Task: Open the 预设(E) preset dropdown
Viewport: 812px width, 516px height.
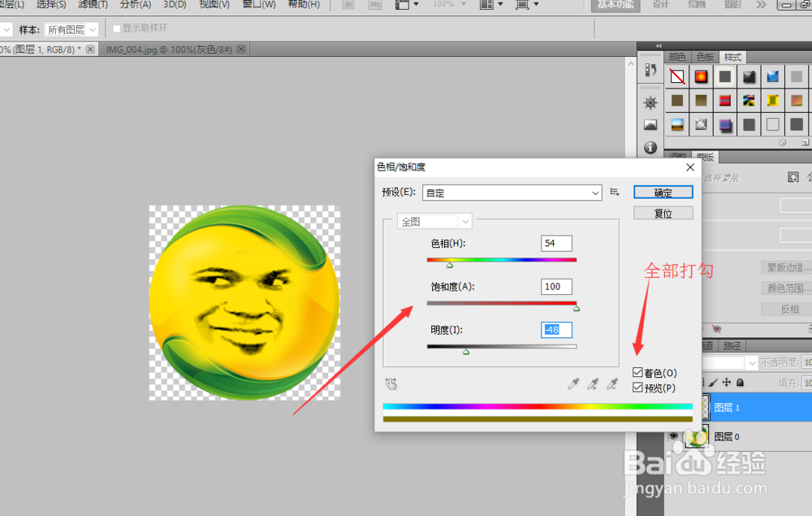Action: pos(512,193)
